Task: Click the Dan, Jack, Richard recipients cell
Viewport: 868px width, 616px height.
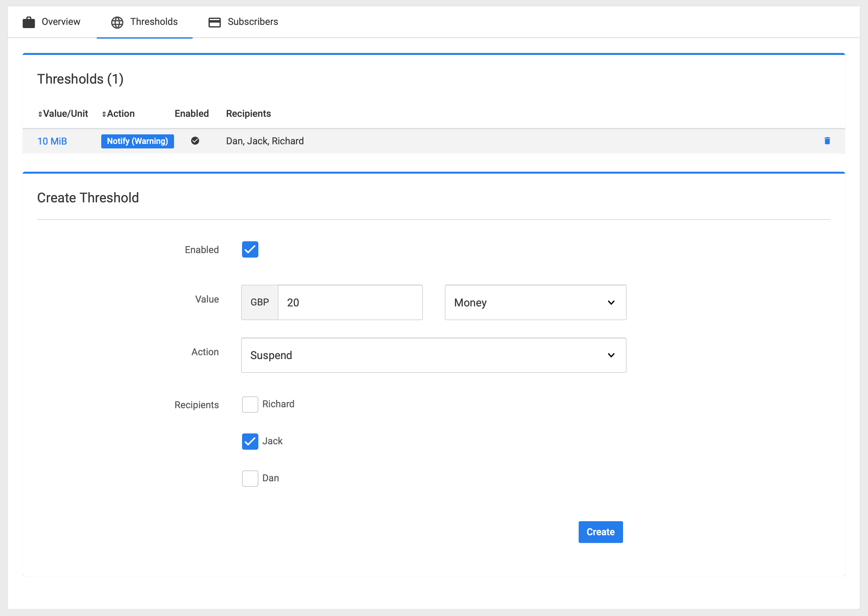Action: coord(265,141)
